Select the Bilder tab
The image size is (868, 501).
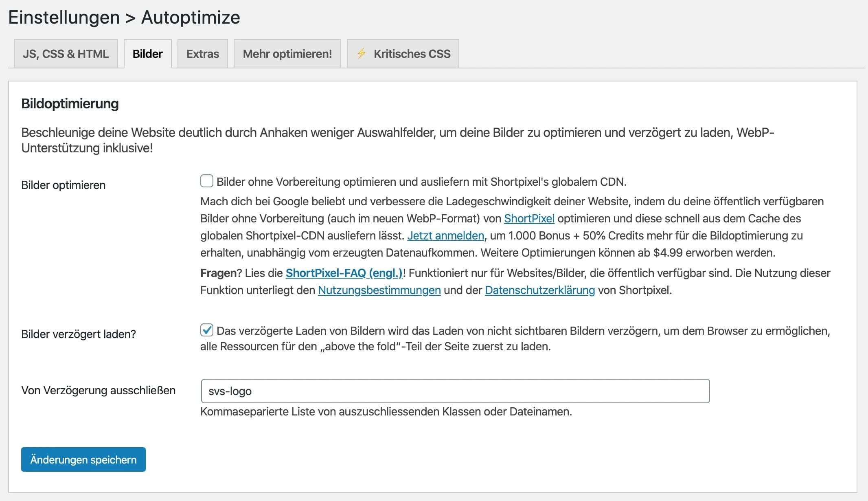tap(147, 53)
